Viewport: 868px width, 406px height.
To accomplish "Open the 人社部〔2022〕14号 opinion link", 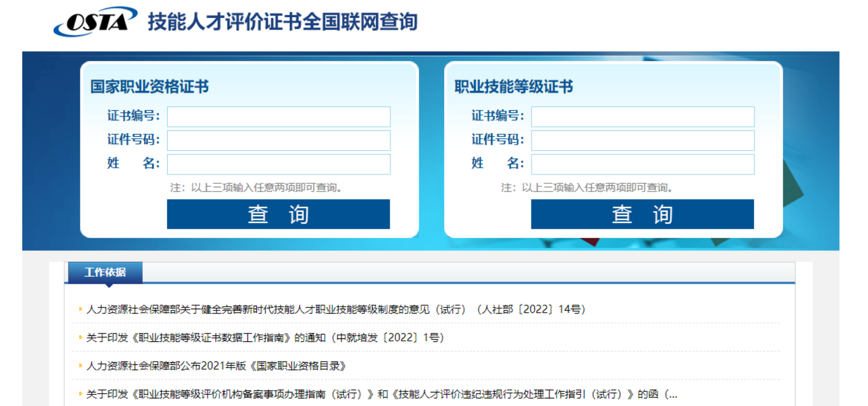I will coord(335,310).
